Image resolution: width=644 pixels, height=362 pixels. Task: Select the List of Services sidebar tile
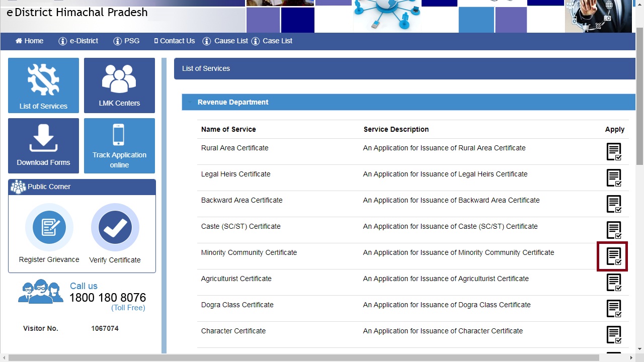43,85
